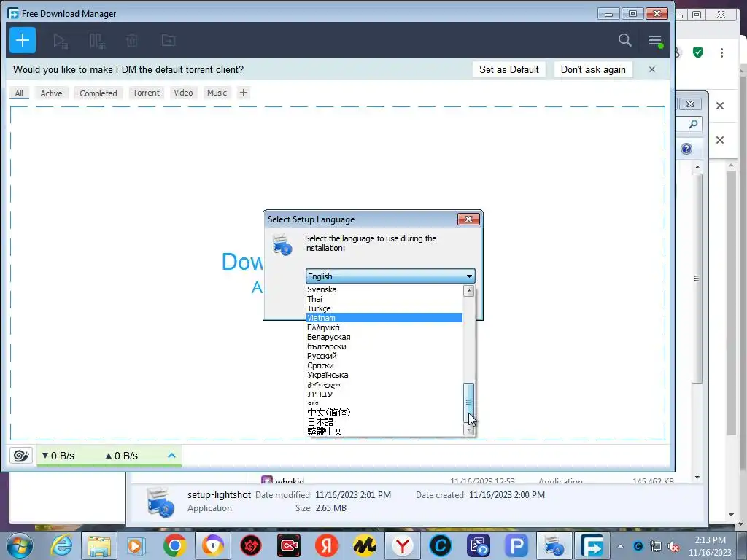
Task: Choose עברית from the language list
Action: (384, 394)
